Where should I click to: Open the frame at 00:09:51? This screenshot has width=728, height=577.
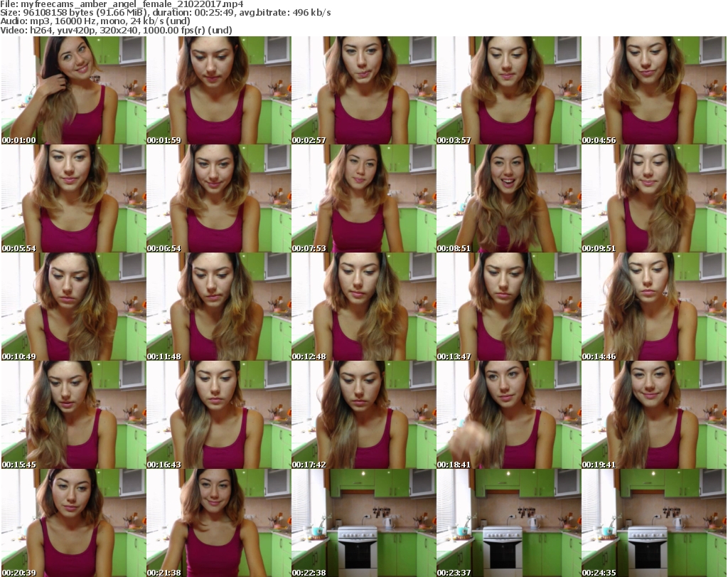point(654,198)
